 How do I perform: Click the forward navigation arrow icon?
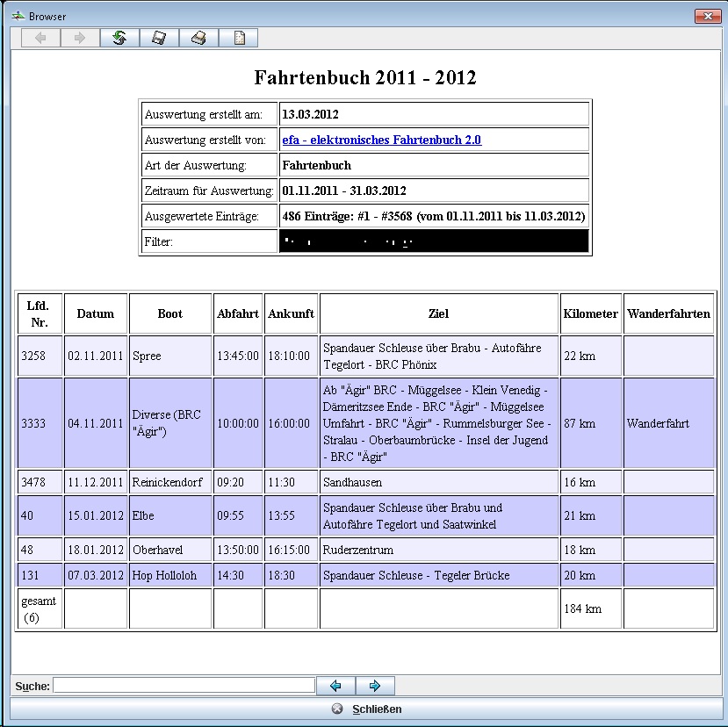click(x=78, y=37)
